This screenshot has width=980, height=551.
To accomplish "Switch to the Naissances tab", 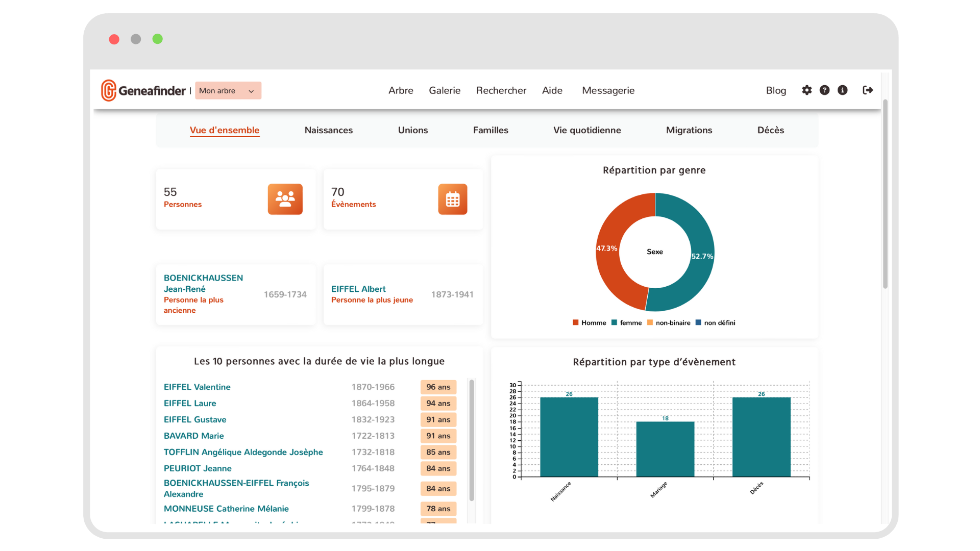I will point(328,130).
